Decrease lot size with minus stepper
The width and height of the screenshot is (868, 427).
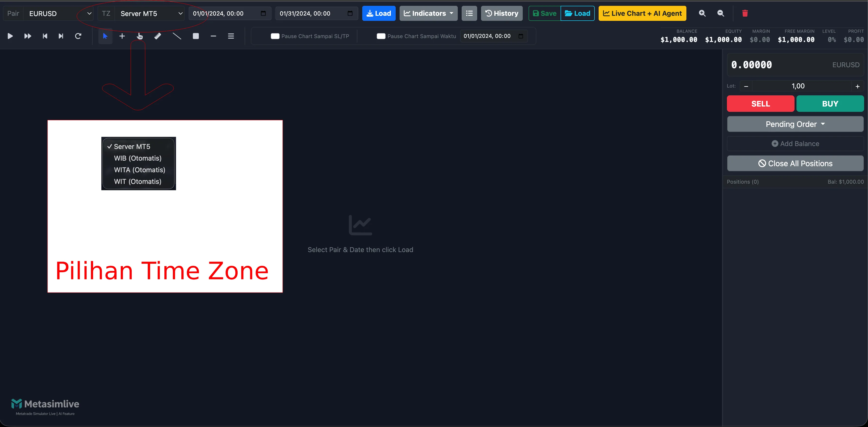tap(746, 86)
